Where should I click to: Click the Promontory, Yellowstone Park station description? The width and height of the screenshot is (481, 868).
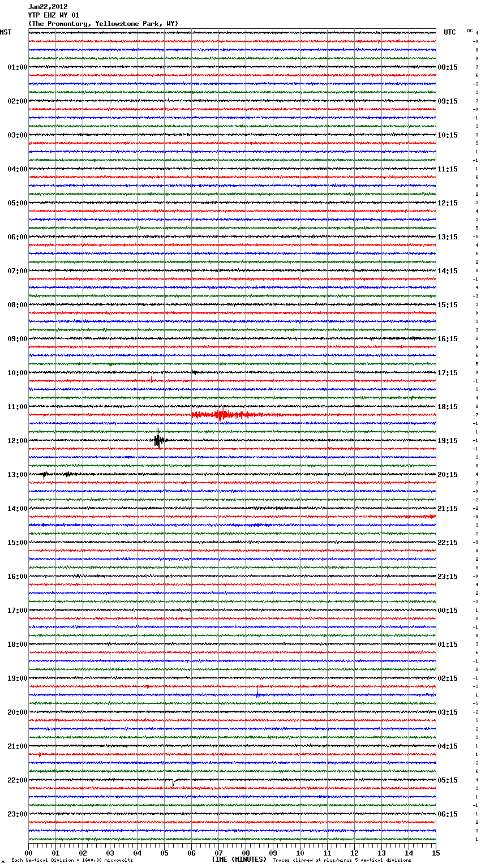[x=104, y=24]
